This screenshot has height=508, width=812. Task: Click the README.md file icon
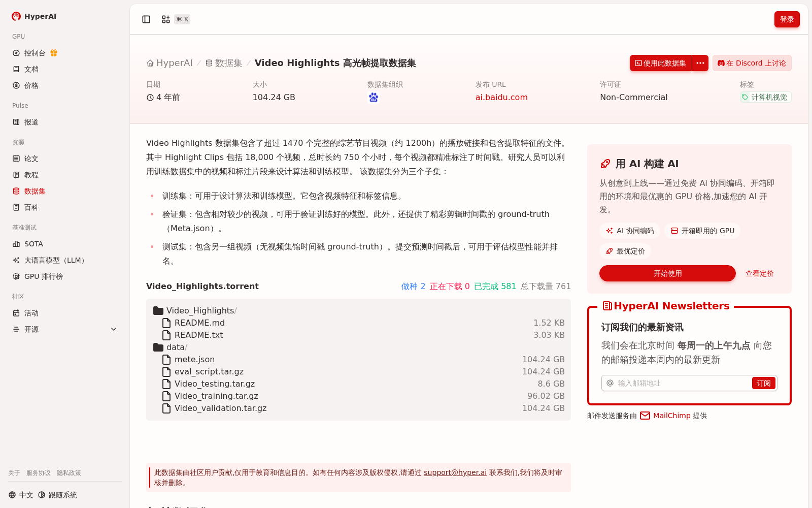point(166,323)
